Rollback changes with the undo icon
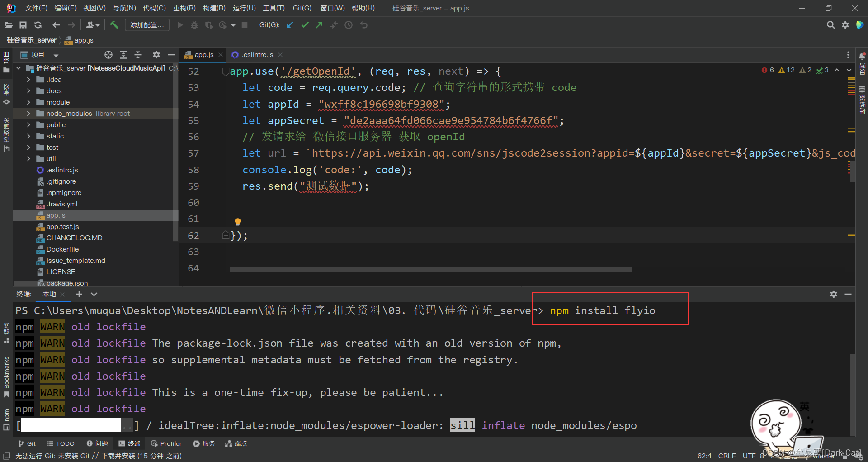This screenshot has width=868, height=462. click(x=363, y=25)
